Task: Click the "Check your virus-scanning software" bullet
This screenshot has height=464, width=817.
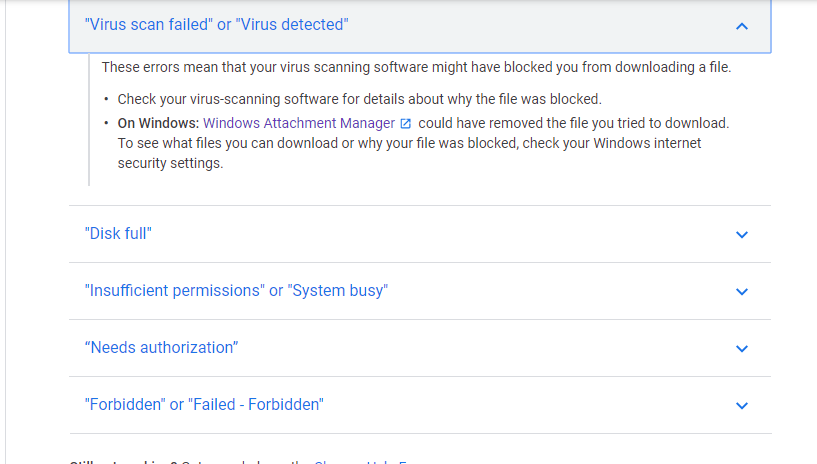Action: [x=360, y=99]
